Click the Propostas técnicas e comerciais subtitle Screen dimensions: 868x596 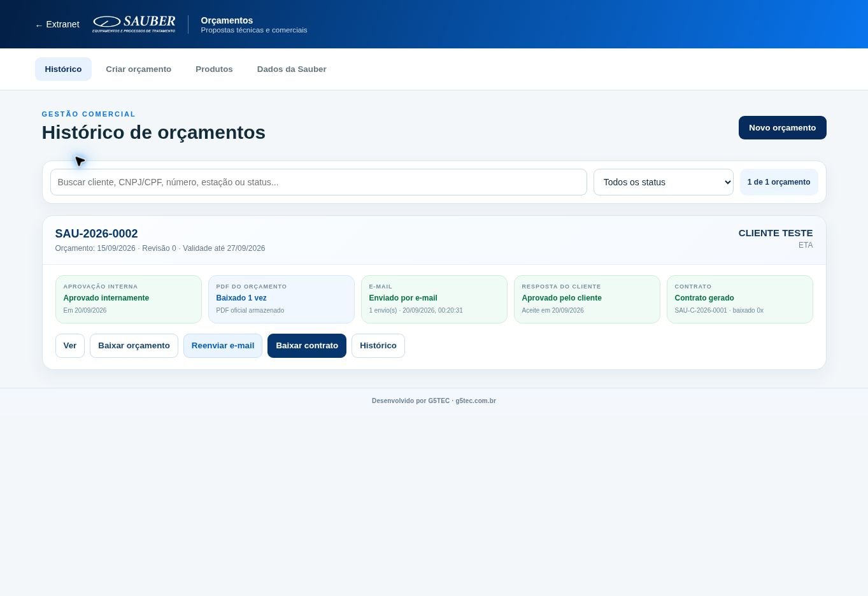tap(254, 30)
